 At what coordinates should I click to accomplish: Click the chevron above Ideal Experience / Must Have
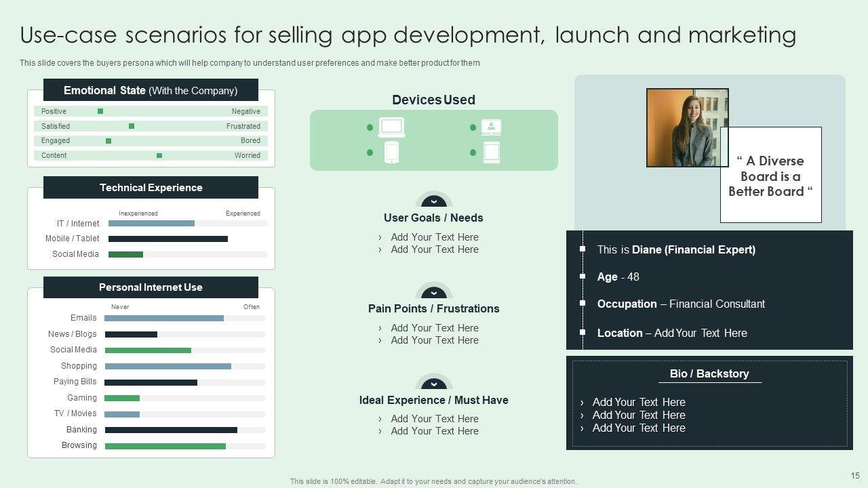tap(434, 383)
